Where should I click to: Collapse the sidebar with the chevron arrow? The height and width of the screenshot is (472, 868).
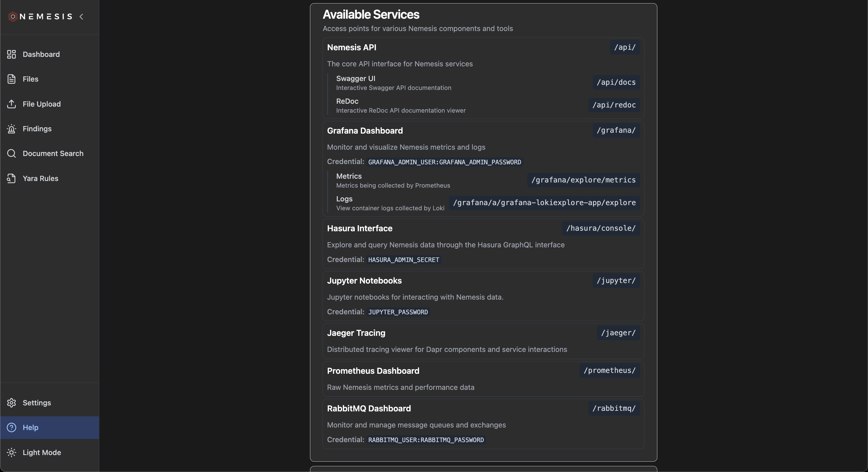[x=81, y=17]
